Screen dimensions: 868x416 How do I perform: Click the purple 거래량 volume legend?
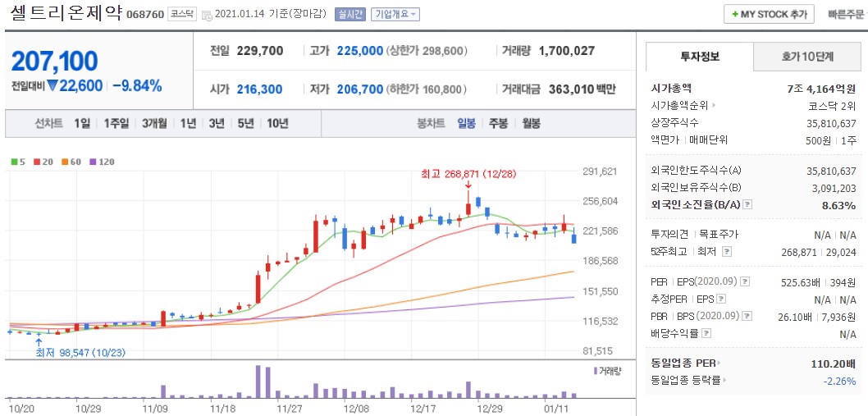click(607, 371)
